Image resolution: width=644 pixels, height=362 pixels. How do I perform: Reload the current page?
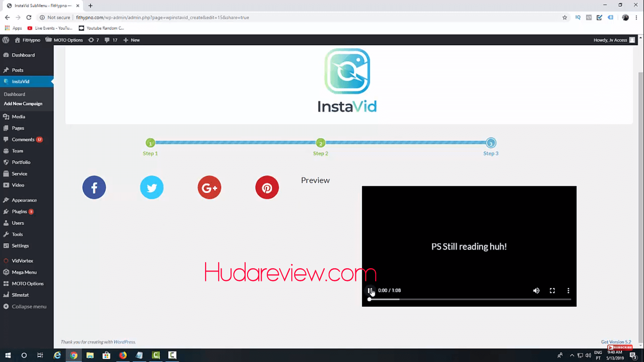(29, 17)
